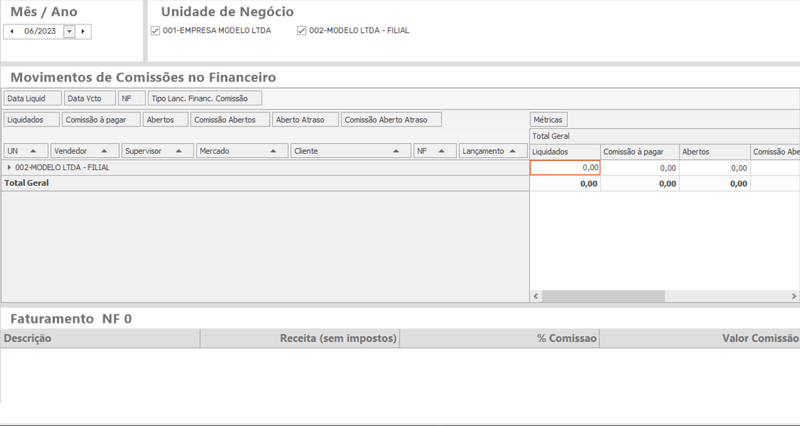Expand the 002-MODELO LTDA - FILIAL row
The height and width of the screenshot is (426, 800).
point(9,167)
